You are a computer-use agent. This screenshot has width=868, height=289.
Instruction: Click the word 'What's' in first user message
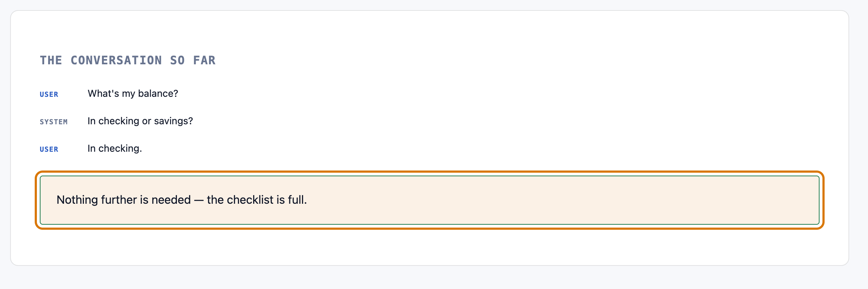point(103,94)
